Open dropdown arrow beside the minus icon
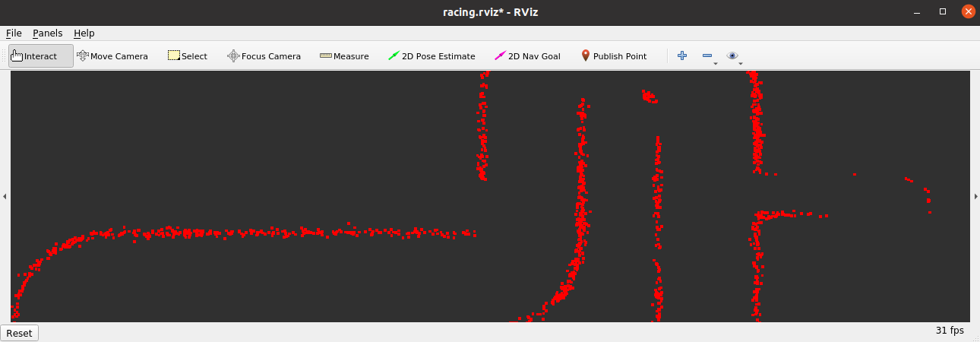The width and height of the screenshot is (980, 342). [716, 63]
